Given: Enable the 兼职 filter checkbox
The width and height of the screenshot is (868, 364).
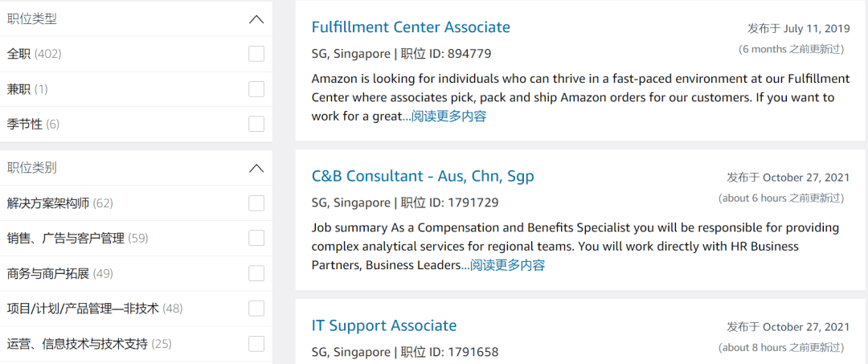Looking at the screenshot, I should click(256, 89).
